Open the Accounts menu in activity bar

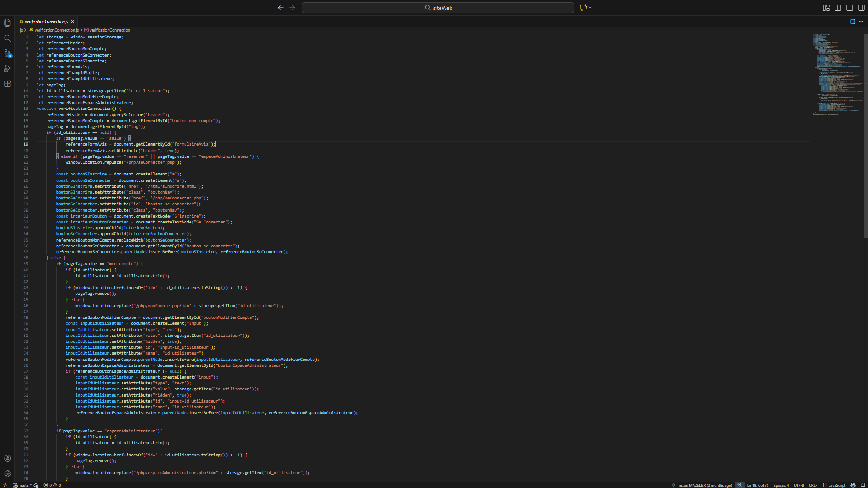click(7, 458)
